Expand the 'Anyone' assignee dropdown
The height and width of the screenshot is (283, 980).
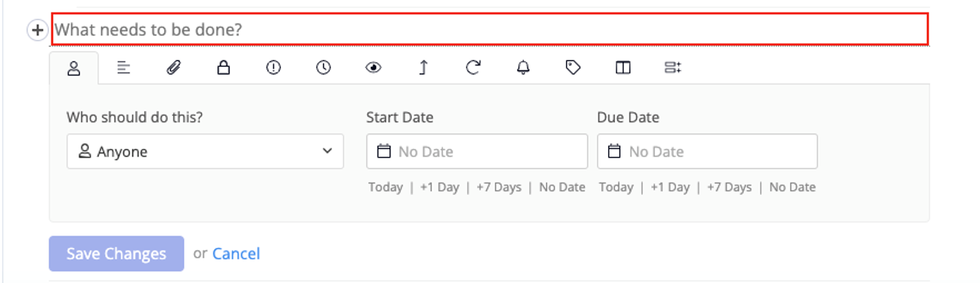205,152
